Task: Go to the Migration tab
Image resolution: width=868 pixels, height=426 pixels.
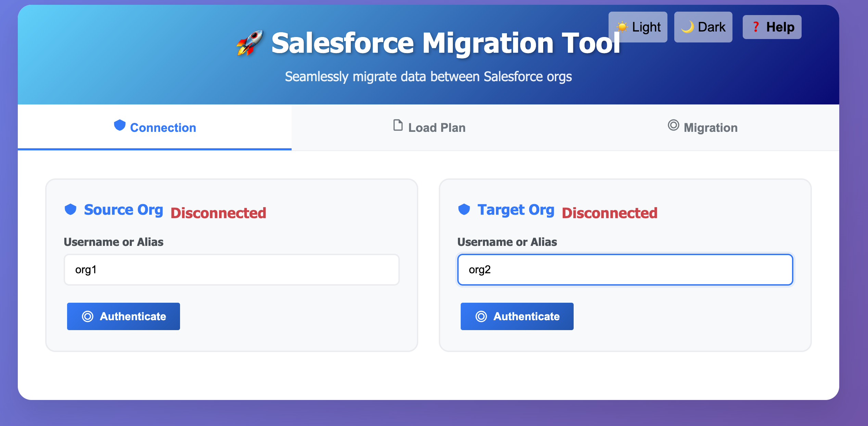Action: click(x=702, y=127)
